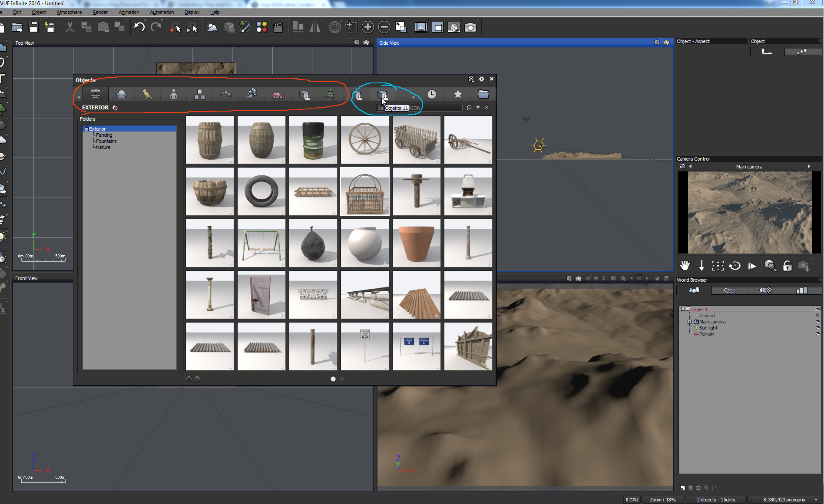
Task: Select the Fountains subfolder
Action: (x=106, y=141)
